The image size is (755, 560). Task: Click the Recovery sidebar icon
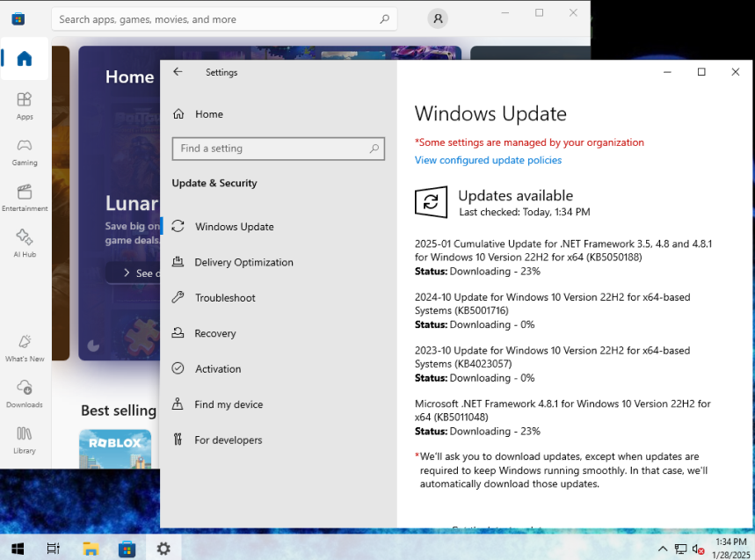pyautogui.click(x=178, y=332)
